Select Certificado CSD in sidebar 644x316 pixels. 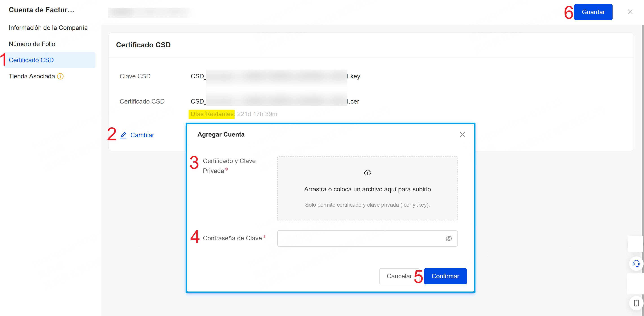click(x=50, y=60)
